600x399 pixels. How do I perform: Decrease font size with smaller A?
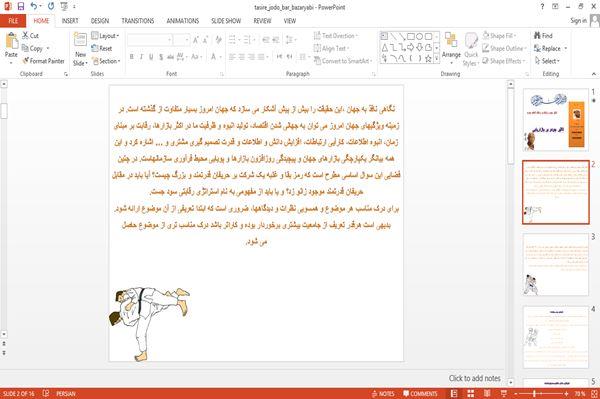(x=206, y=40)
